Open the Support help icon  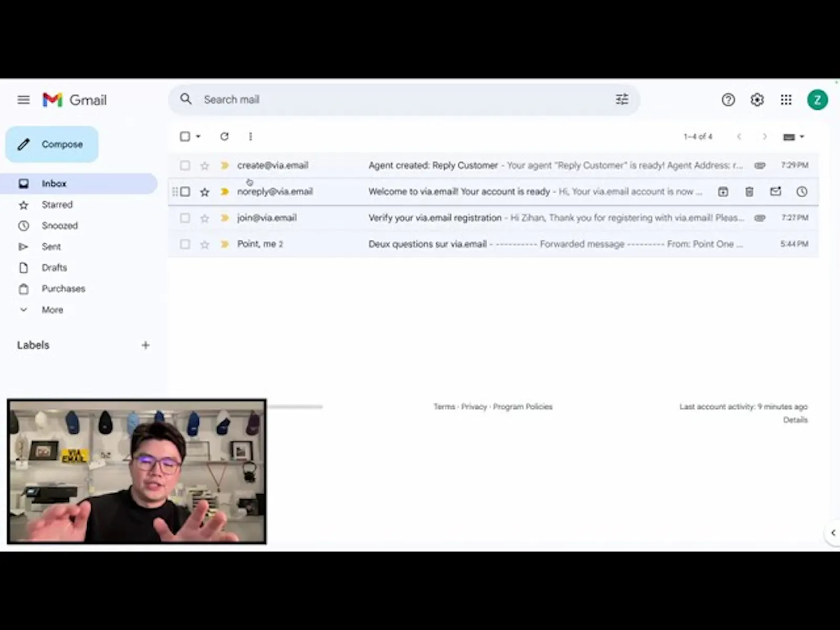click(x=728, y=100)
